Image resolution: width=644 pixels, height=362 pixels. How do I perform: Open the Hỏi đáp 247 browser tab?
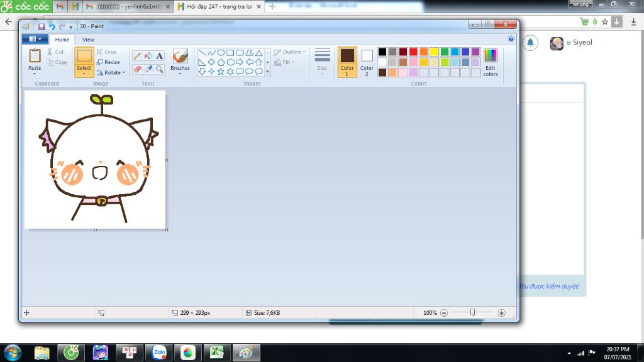219,6
